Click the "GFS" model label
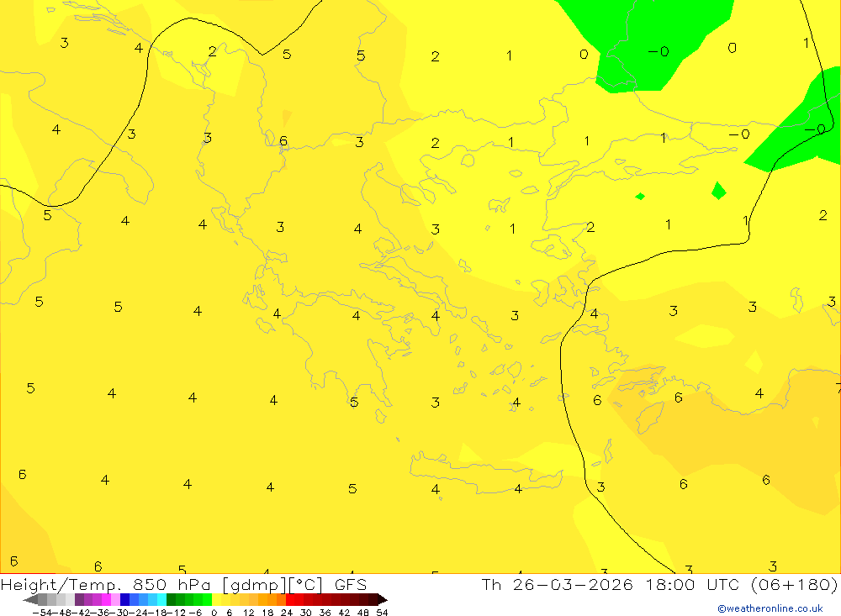The width and height of the screenshot is (841, 616). [350, 584]
